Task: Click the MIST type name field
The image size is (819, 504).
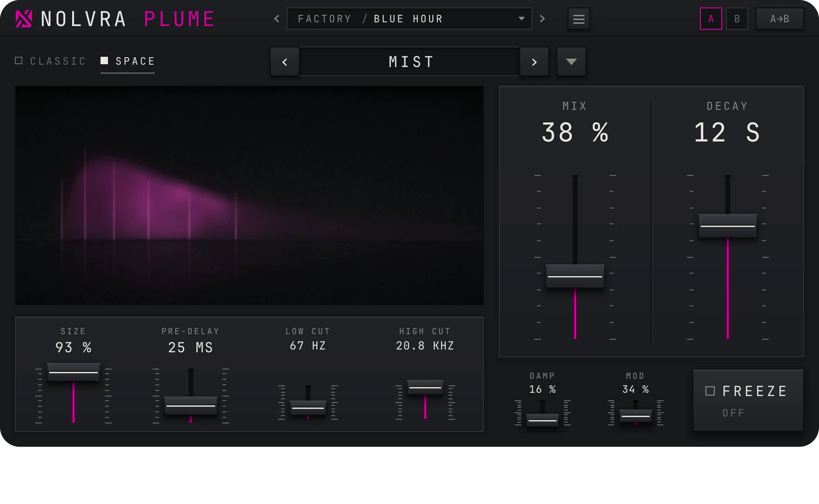Action: [409, 61]
